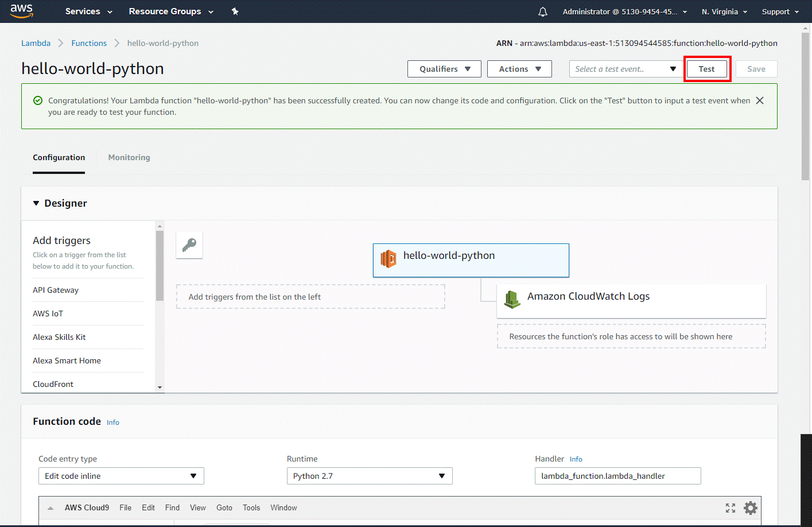Click the trigger list scrollbar down arrow
Image resolution: width=812 pixels, height=527 pixels.
click(x=160, y=387)
